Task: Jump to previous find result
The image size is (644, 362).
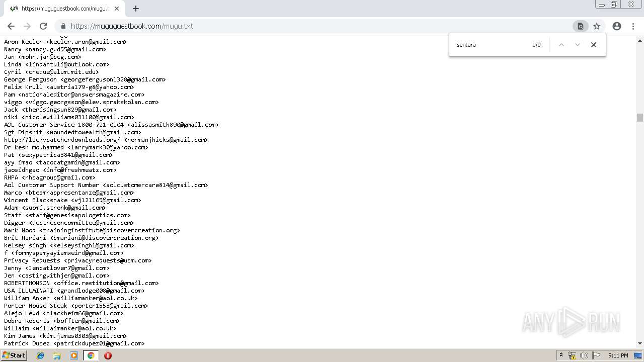Action: pyautogui.click(x=561, y=45)
